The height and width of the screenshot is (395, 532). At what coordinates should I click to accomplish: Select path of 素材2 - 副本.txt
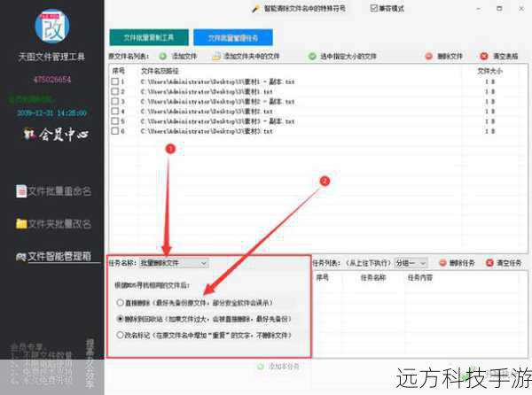(217, 102)
